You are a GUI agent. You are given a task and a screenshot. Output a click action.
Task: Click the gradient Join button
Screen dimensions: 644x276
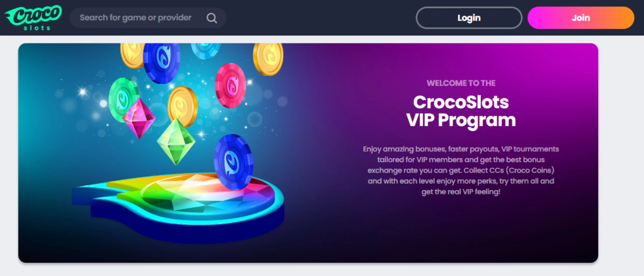click(581, 18)
